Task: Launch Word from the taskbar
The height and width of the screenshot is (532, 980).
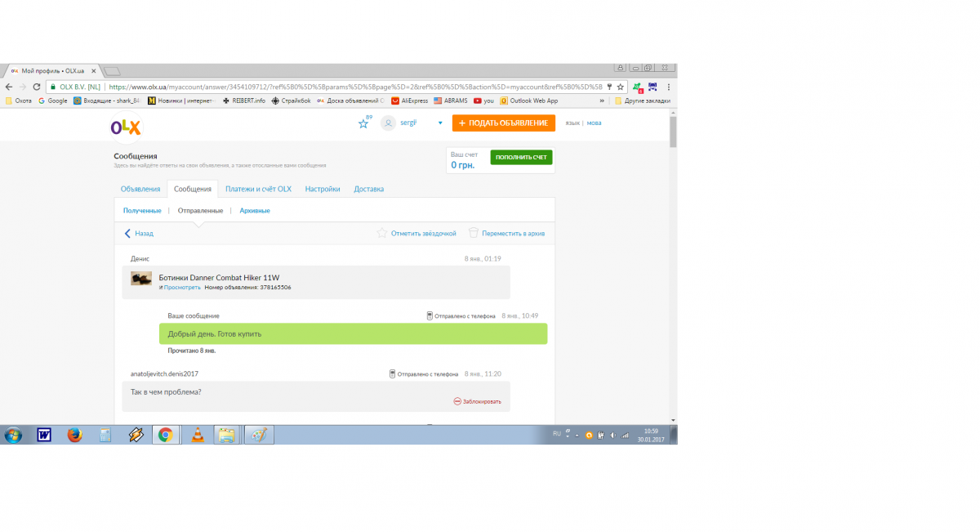Action: coord(44,435)
